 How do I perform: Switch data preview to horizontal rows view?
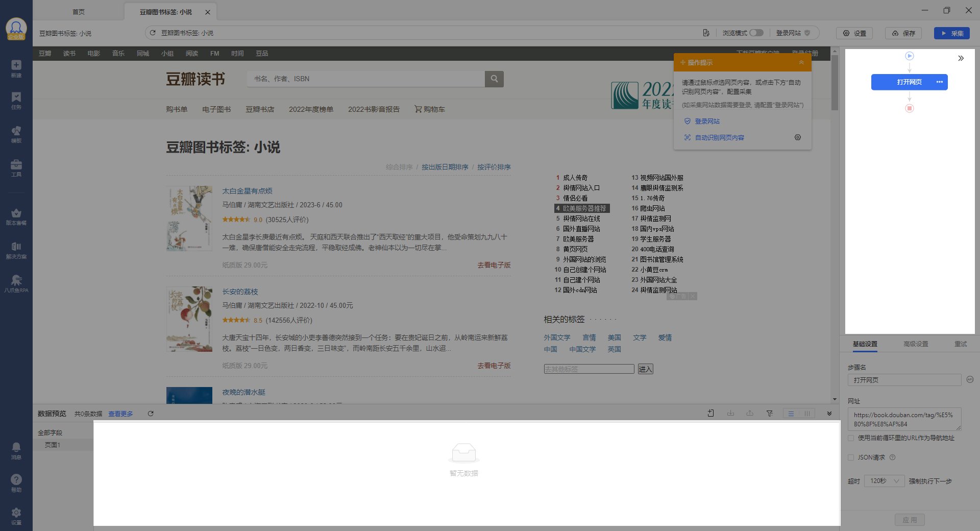pos(791,414)
